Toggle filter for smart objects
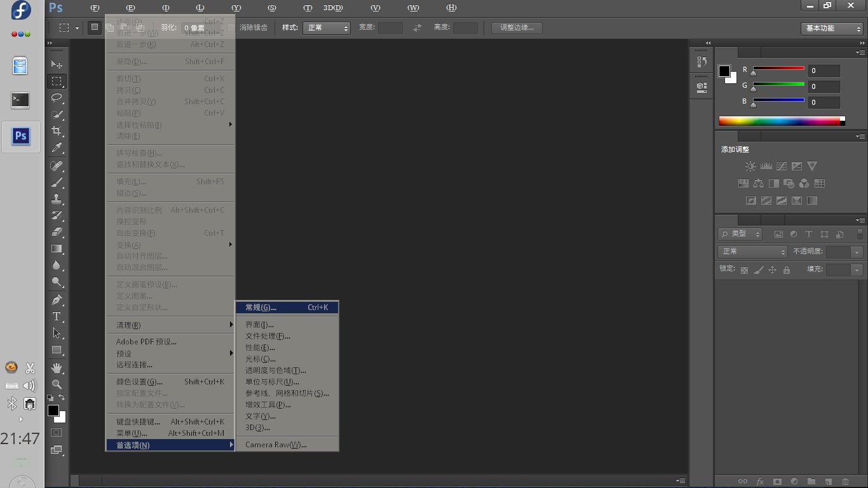This screenshot has height=488, width=868. (x=839, y=234)
